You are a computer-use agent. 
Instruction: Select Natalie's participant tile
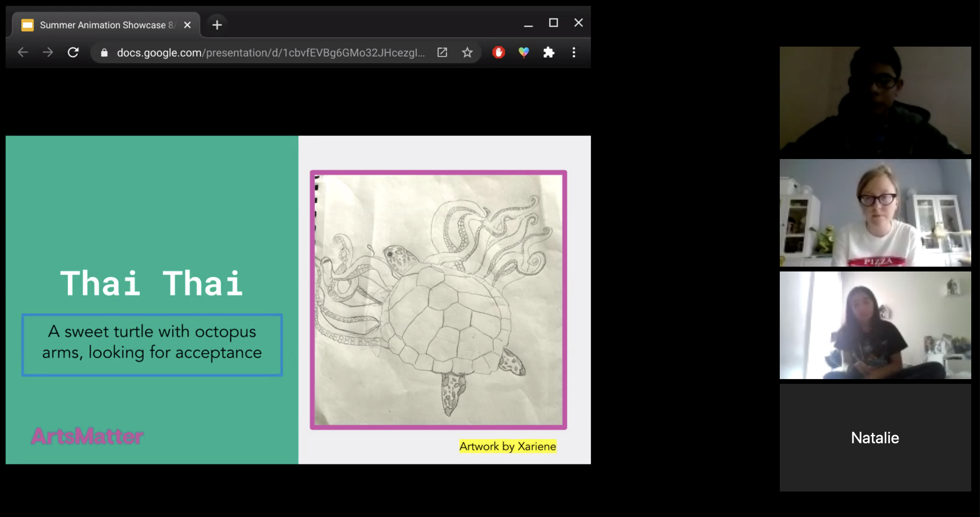(875, 437)
